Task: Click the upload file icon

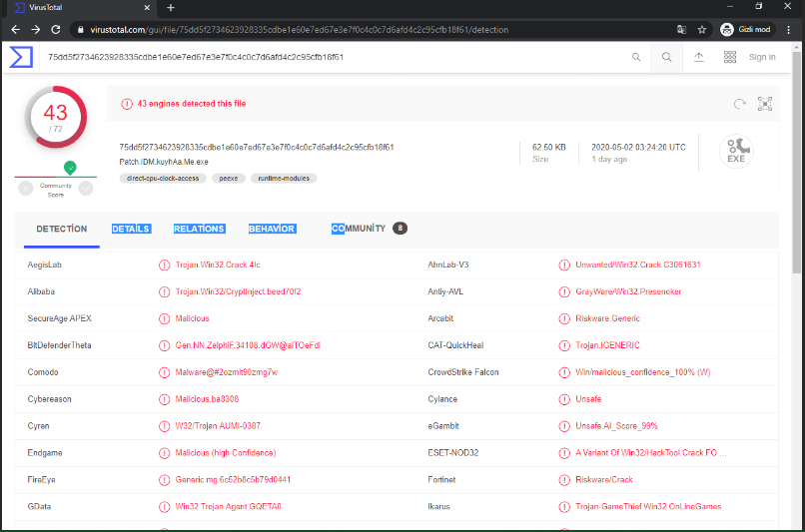Action: [x=699, y=57]
